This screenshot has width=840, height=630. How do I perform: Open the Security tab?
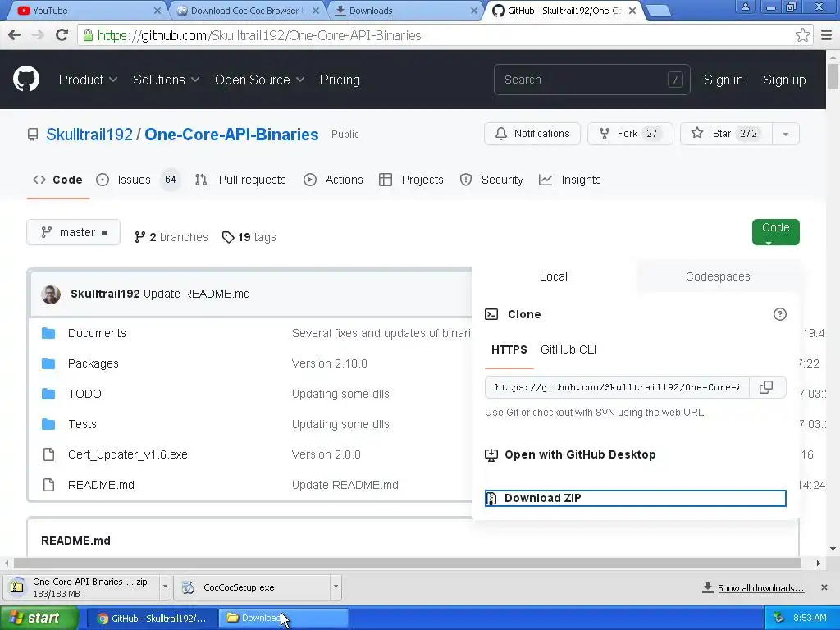492,180
